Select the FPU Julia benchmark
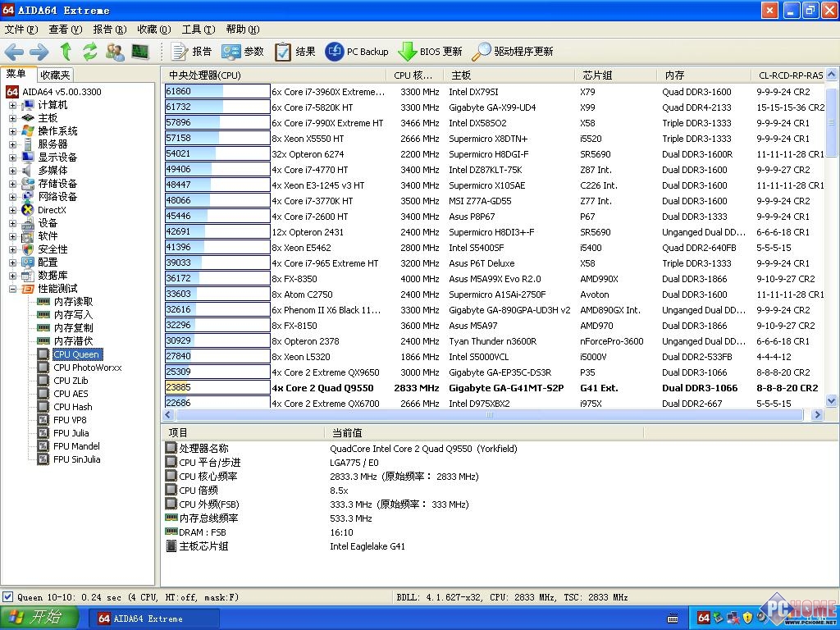Image resolution: width=840 pixels, height=630 pixels. click(x=71, y=433)
